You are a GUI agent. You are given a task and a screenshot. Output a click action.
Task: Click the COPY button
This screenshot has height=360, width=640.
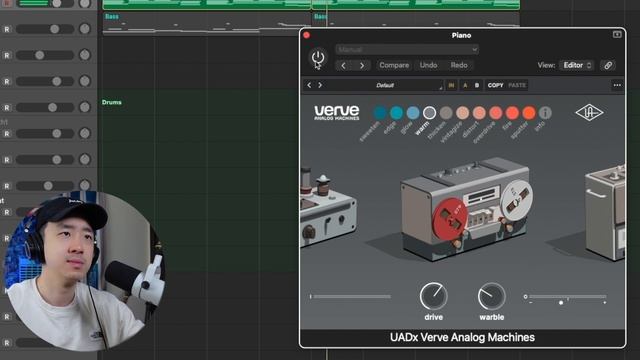(x=496, y=85)
